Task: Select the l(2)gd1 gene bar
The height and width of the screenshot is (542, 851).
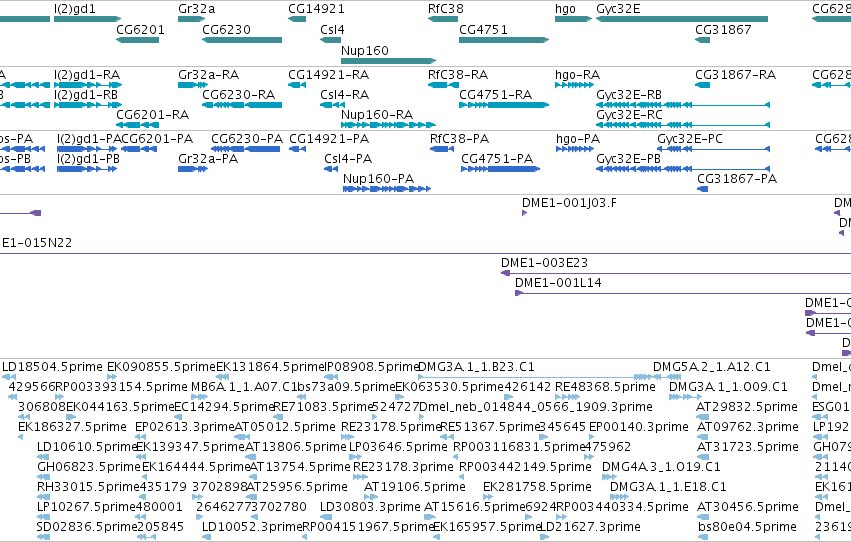Action: (87, 19)
